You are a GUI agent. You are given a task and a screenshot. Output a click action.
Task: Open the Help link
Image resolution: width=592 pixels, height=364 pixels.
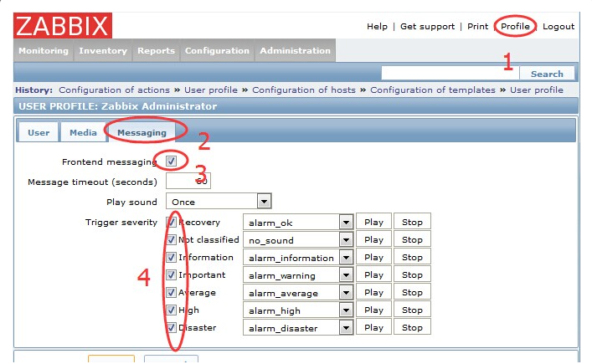tap(377, 27)
